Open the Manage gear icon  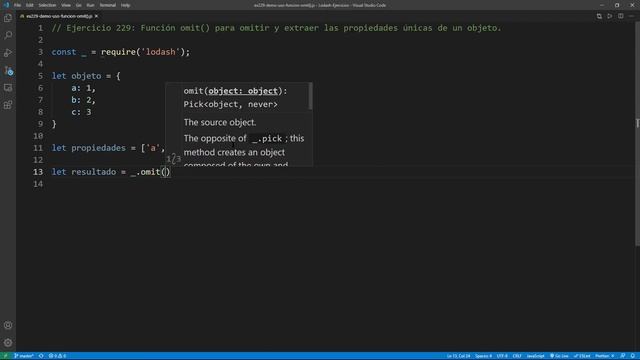pos(8,343)
